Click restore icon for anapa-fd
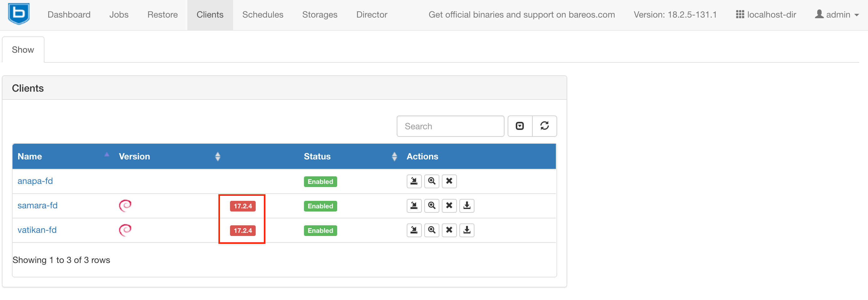 click(414, 181)
